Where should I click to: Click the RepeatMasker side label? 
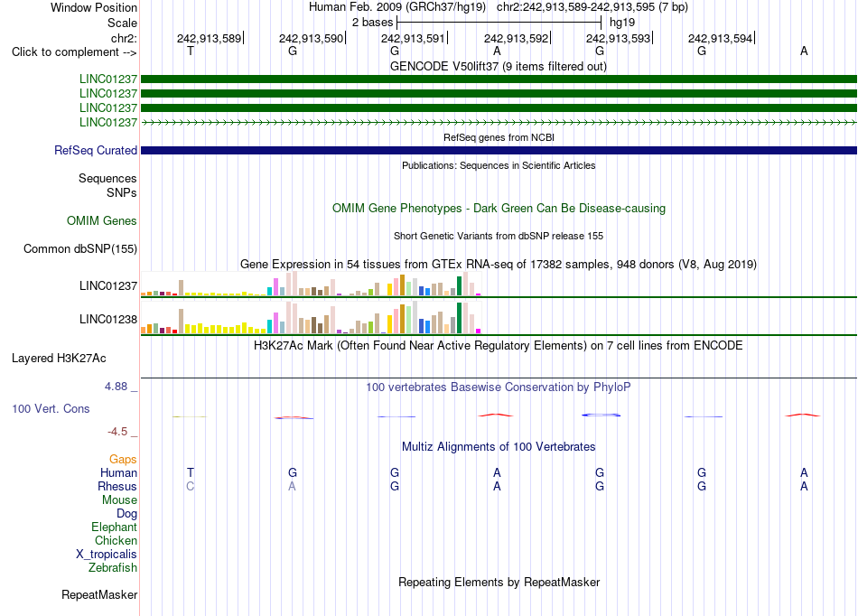point(99,594)
